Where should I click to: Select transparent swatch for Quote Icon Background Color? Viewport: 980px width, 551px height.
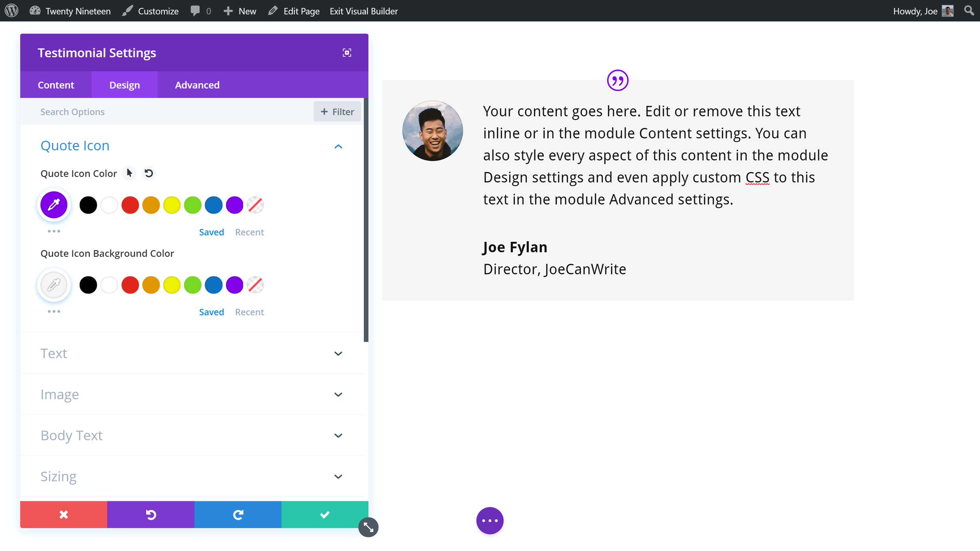255,285
